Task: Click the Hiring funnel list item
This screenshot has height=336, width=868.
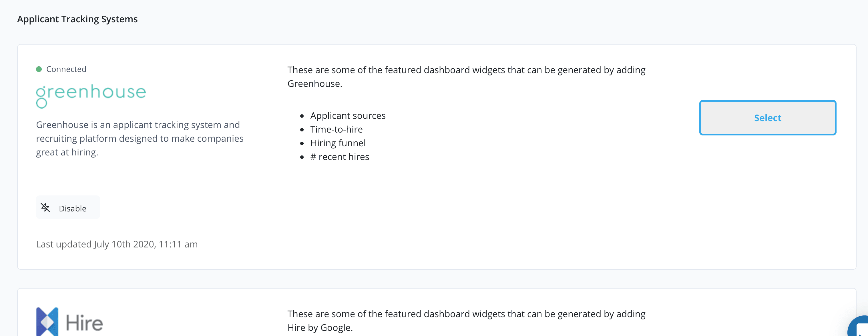Action: tap(338, 143)
